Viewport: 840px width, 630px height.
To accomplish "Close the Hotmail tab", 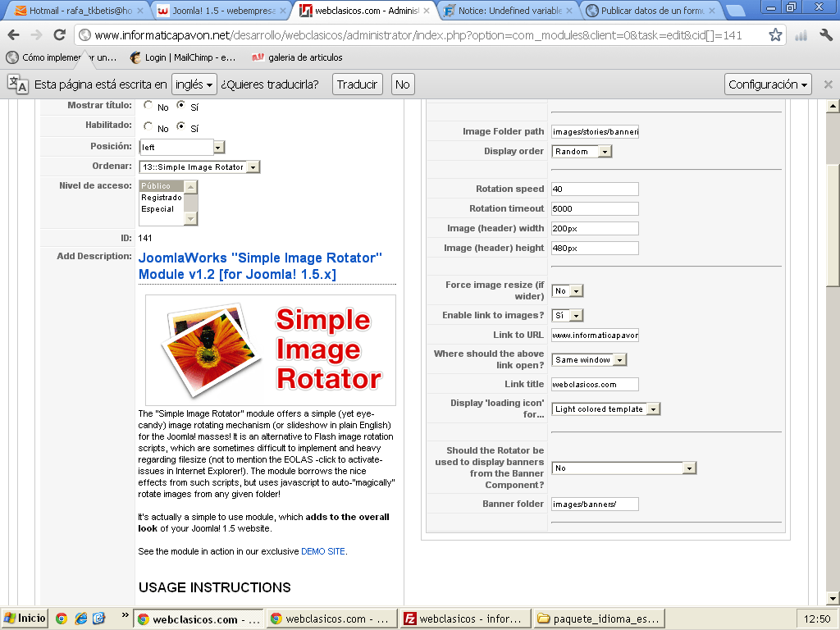I will (139, 10).
